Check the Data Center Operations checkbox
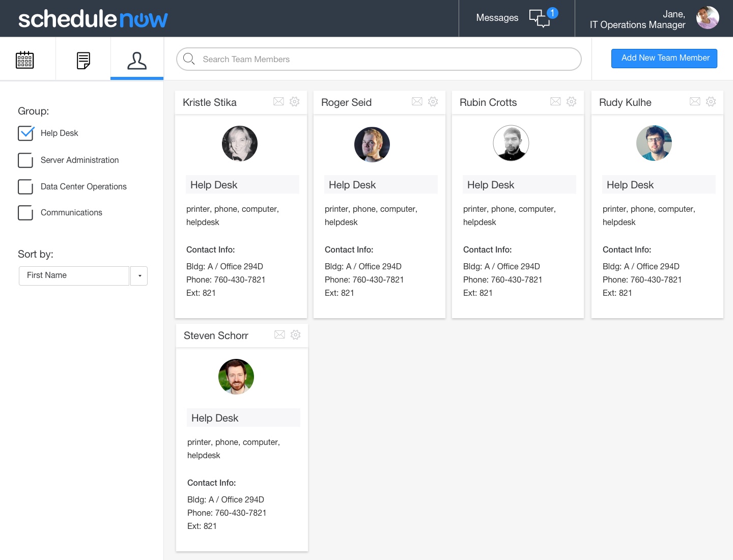This screenshot has width=733, height=560. tap(25, 187)
